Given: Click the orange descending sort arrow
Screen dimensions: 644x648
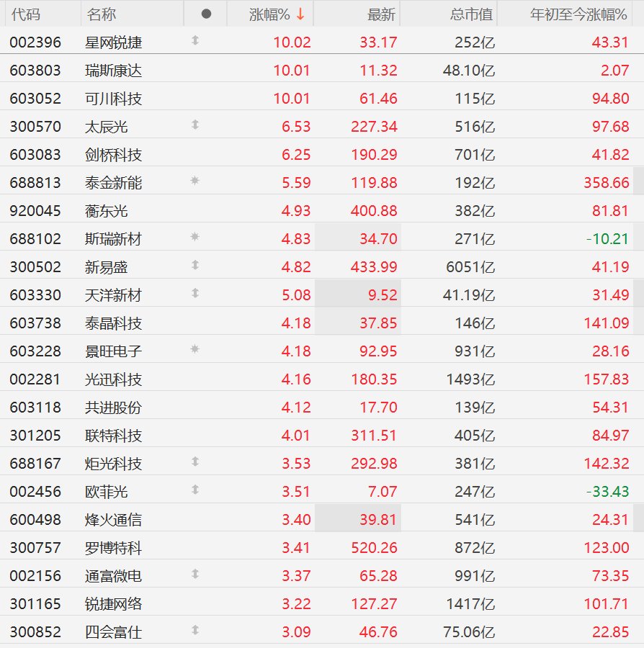Looking at the screenshot, I should click(300, 14).
